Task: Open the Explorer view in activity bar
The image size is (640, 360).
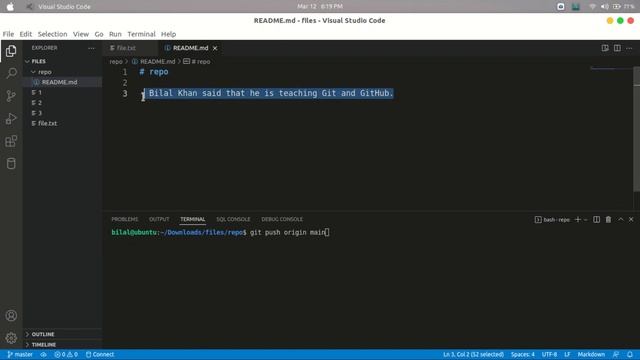Action: 11,51
